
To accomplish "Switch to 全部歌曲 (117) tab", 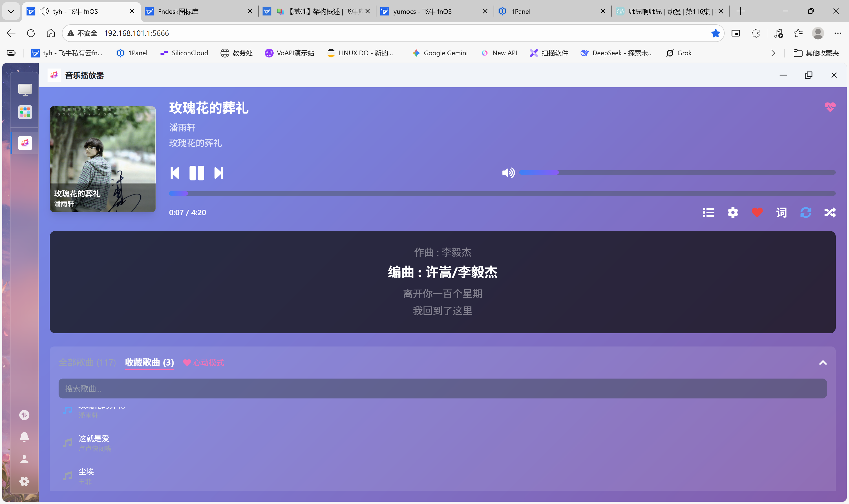I will coord(87,363).
